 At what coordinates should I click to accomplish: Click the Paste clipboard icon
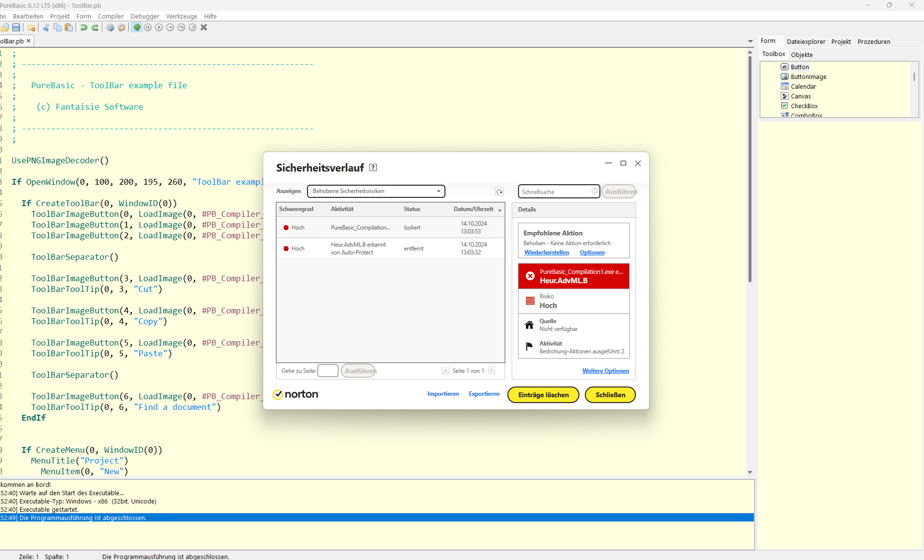[x=69, y=27]
